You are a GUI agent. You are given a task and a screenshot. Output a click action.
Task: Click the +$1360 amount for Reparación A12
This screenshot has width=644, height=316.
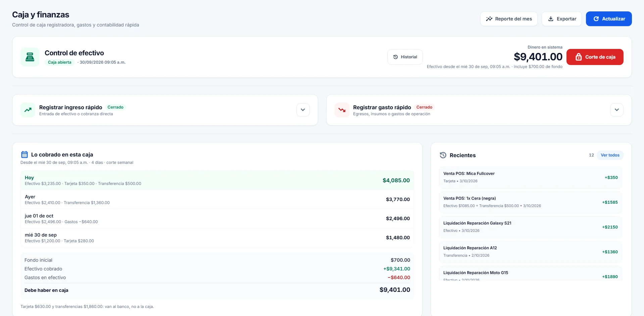pos(610,252)
